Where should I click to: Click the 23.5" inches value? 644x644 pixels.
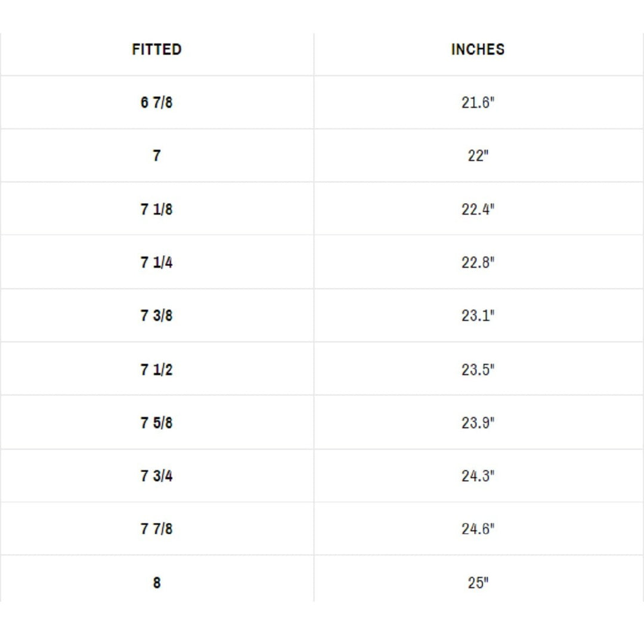pos(478,370)
